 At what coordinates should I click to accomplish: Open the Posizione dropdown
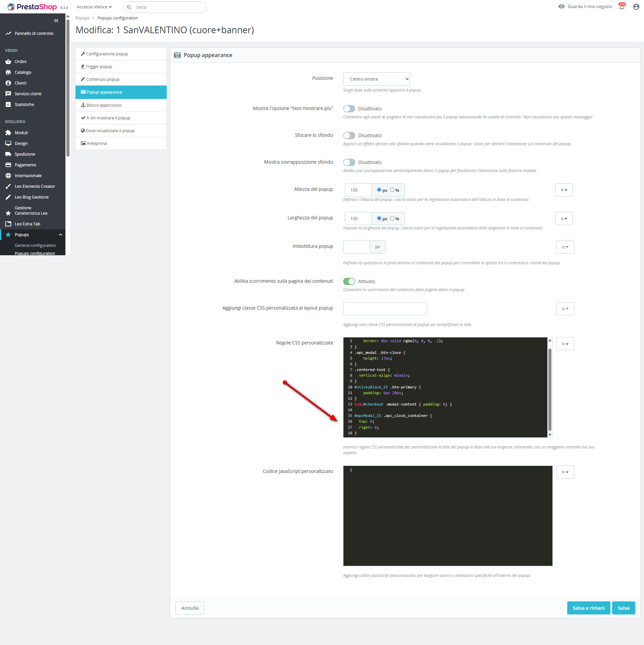(x=376, y=79)
